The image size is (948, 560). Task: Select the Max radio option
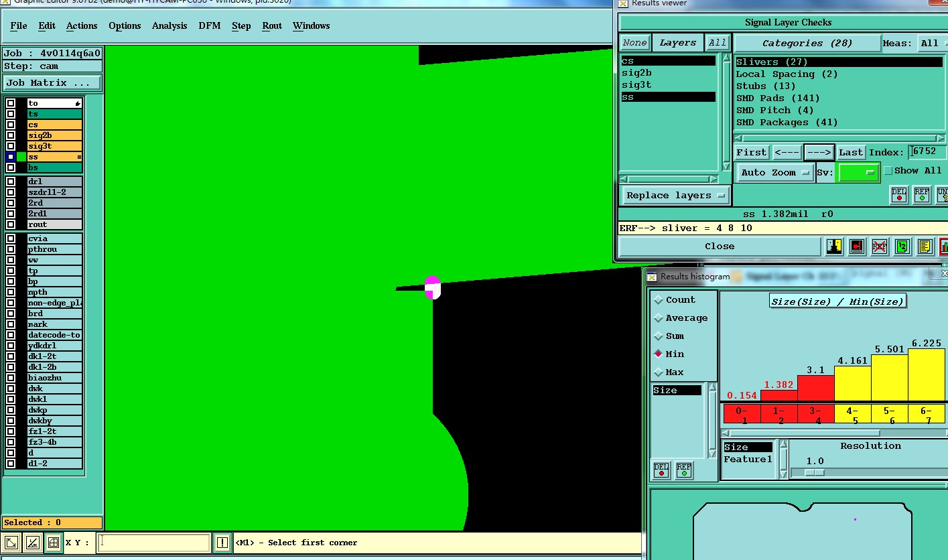(x=659, y=372)
